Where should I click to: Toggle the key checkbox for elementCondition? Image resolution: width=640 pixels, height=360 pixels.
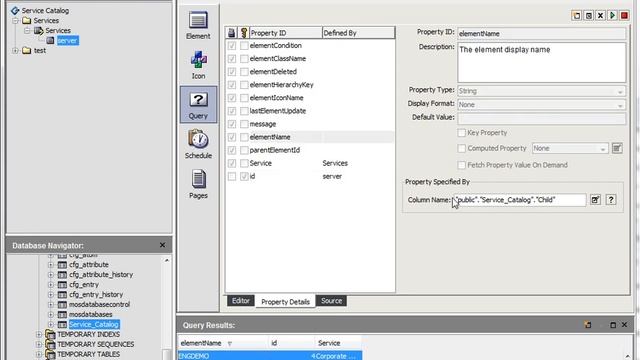(x=244, y=46)
